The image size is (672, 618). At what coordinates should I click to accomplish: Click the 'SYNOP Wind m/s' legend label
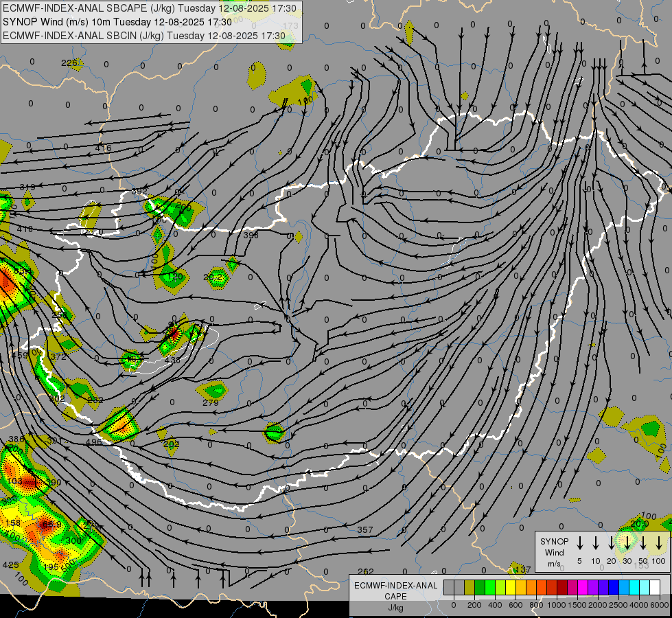(x=554, y=552)
